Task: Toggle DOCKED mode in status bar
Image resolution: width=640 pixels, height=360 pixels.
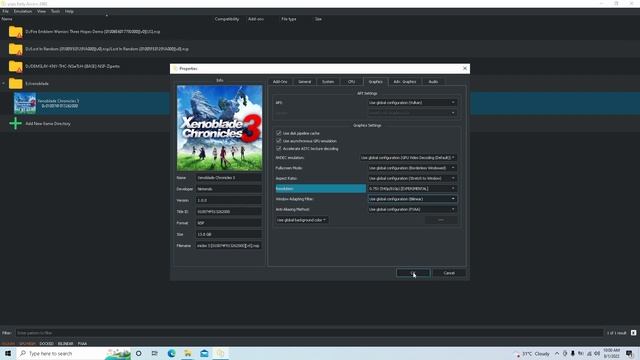Action: coord(47,344)
